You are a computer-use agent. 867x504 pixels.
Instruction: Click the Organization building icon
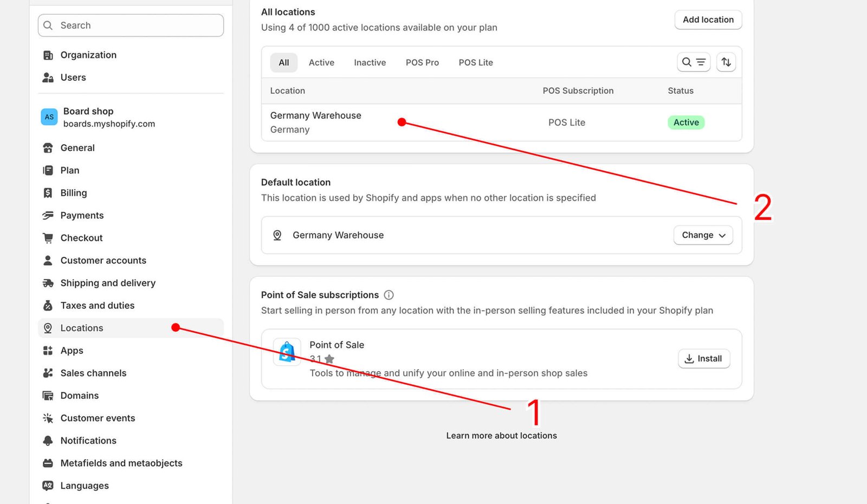[x=48, y=55]
